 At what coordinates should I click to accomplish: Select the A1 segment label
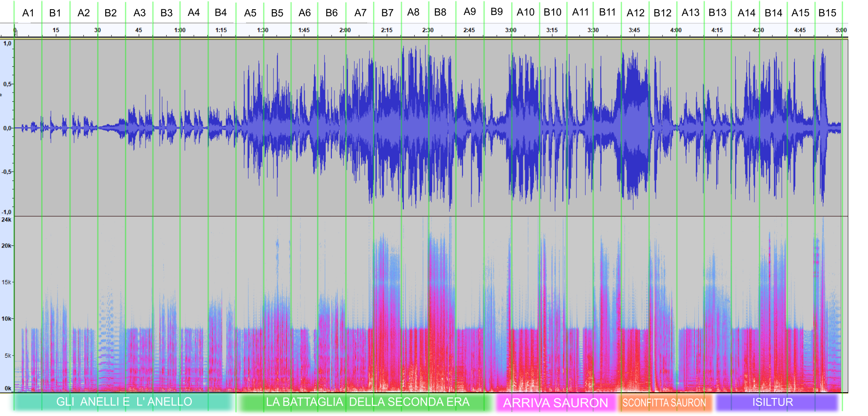[28, 13]
